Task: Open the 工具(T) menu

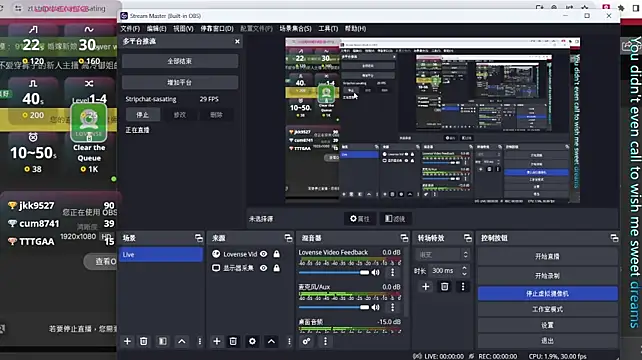Action: (328, 29)
